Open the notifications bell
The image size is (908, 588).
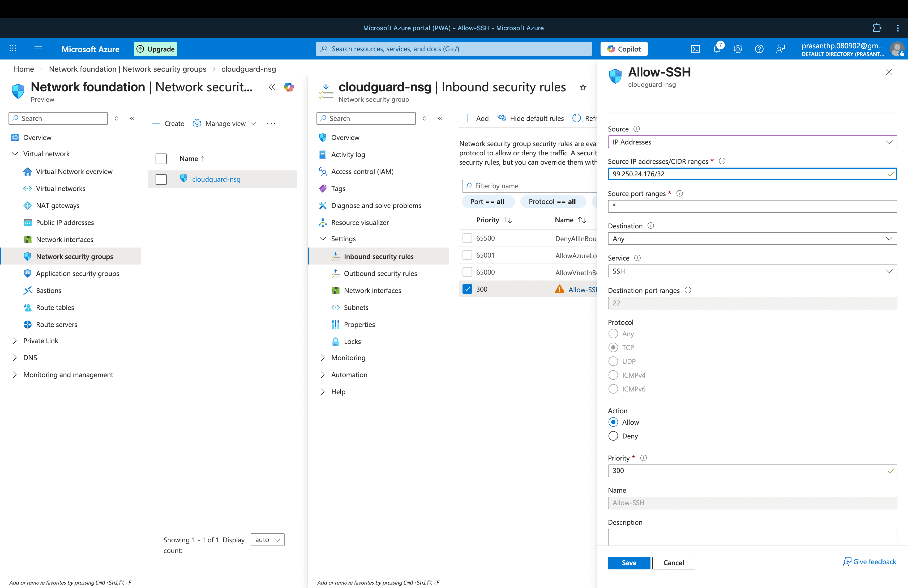717,49
